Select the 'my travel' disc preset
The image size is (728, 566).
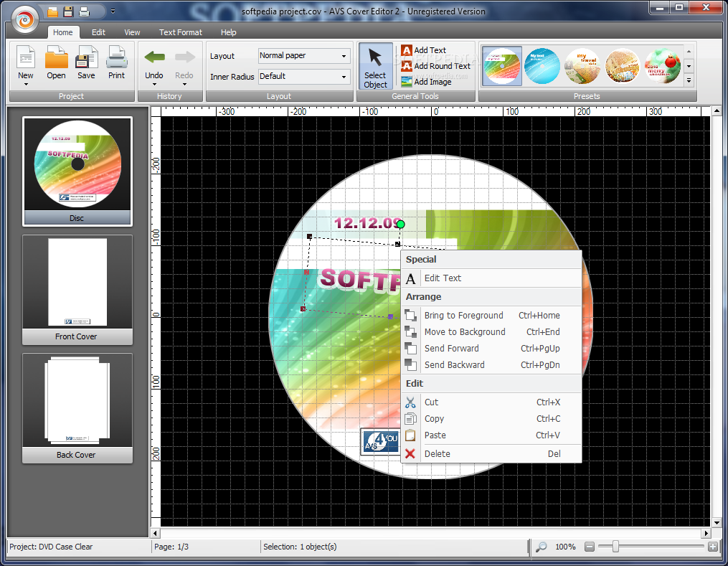(582, 66)
